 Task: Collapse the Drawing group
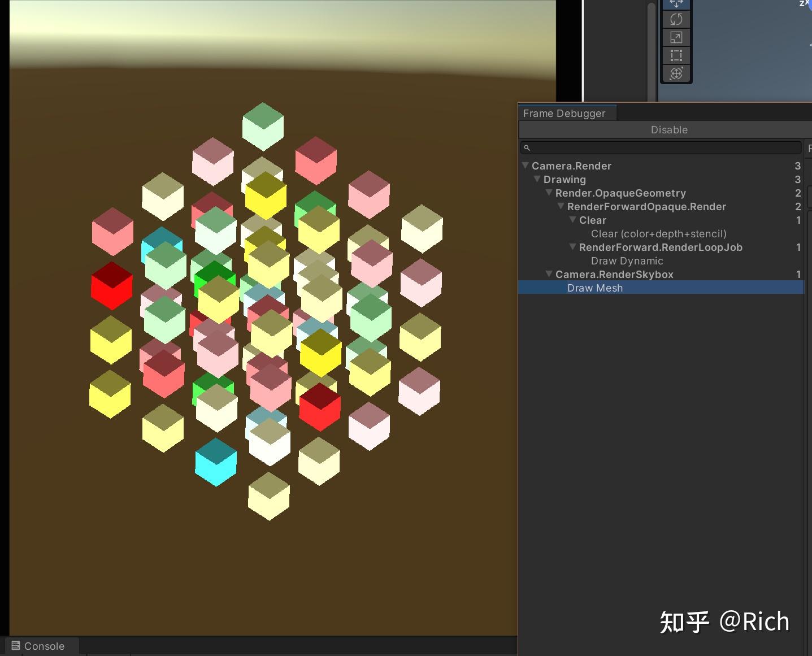pos(537,179)
